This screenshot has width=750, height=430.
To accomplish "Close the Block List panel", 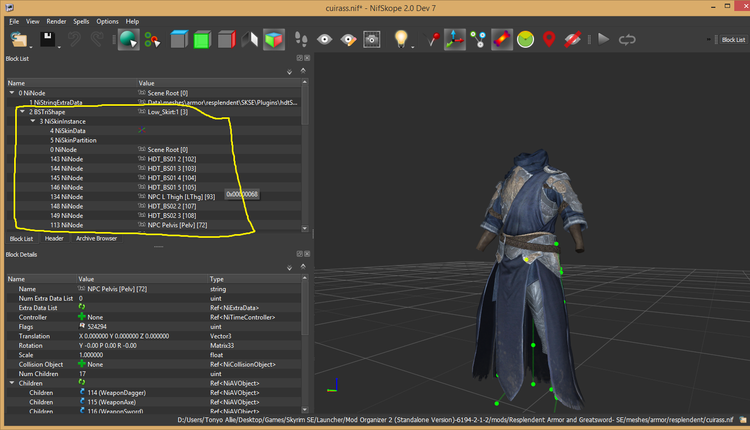I will pos(307,58).
